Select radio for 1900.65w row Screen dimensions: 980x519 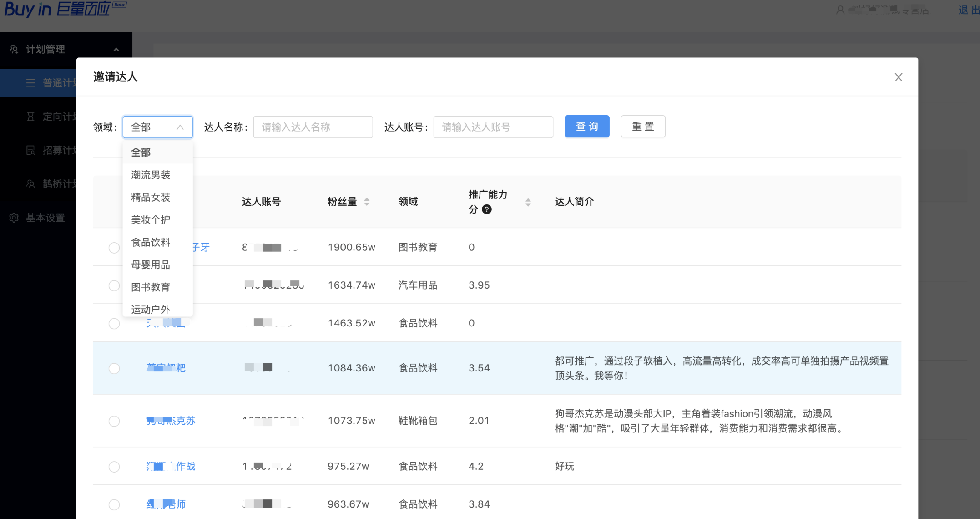click(114, 248)
